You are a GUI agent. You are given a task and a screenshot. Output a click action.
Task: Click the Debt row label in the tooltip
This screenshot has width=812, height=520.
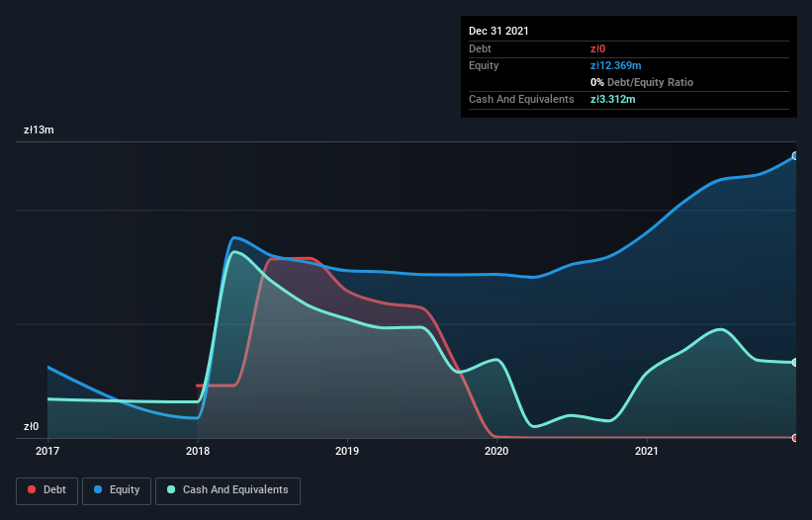480,48
